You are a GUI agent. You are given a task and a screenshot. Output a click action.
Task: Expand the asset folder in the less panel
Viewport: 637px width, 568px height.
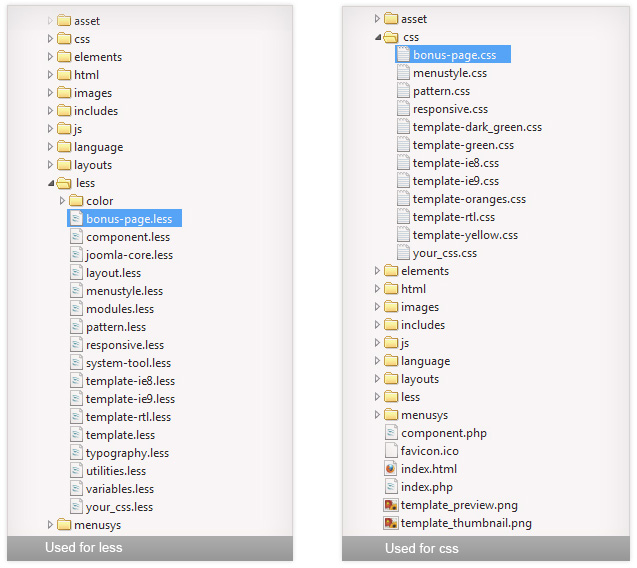click(50, 20)
